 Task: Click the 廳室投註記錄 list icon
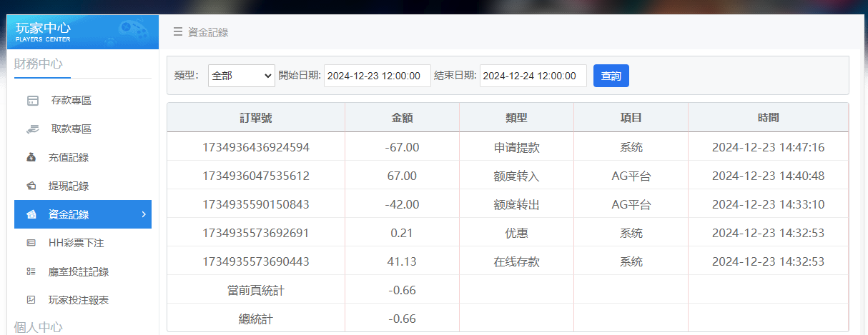31,271
